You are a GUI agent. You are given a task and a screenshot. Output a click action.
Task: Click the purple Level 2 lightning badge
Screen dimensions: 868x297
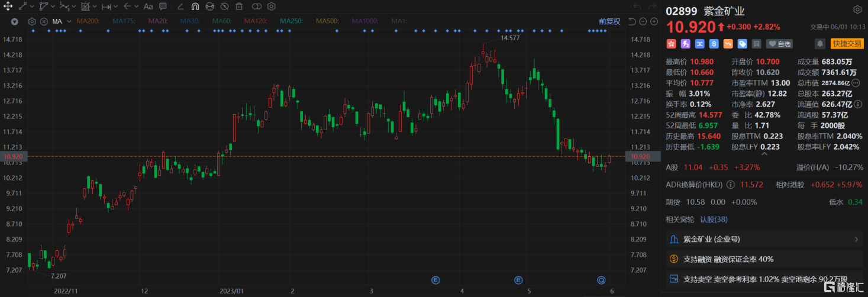[x=686, y=44]
